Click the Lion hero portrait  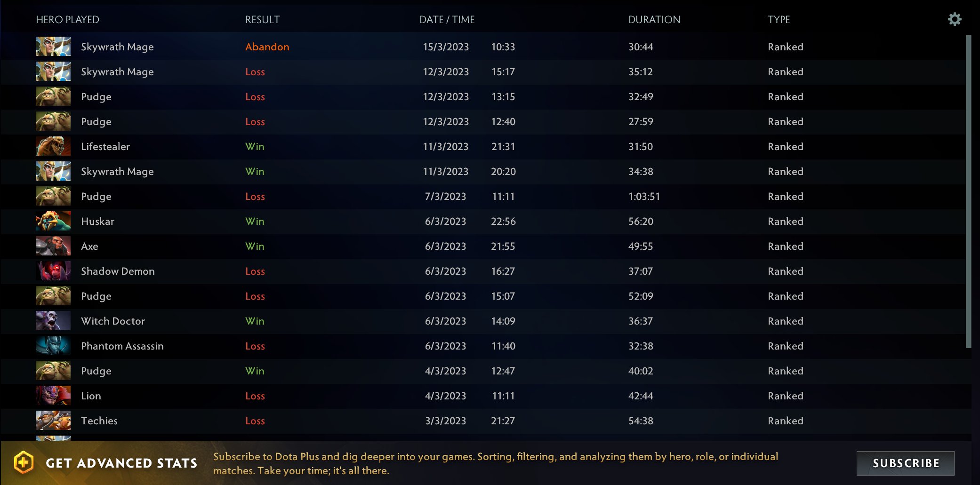tap(53, 396)
